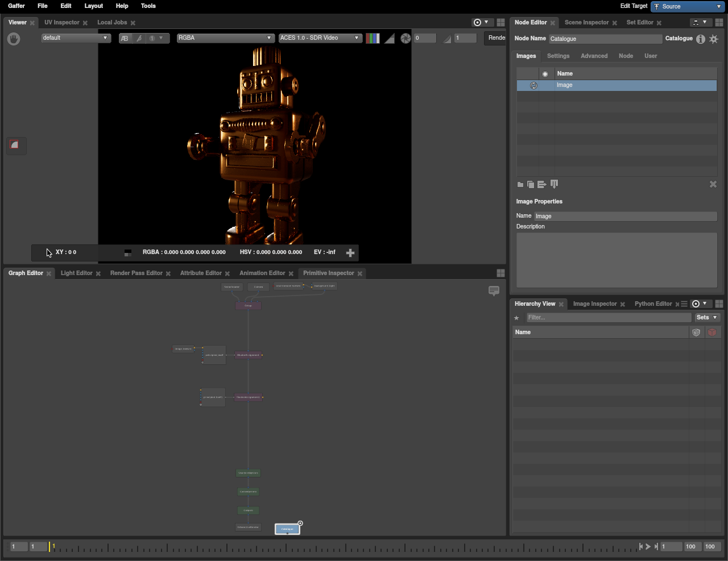The width and height of the screenshot is (728, 561).
Task: Open the 'default' view dropdown
Action: coord(76,38)
